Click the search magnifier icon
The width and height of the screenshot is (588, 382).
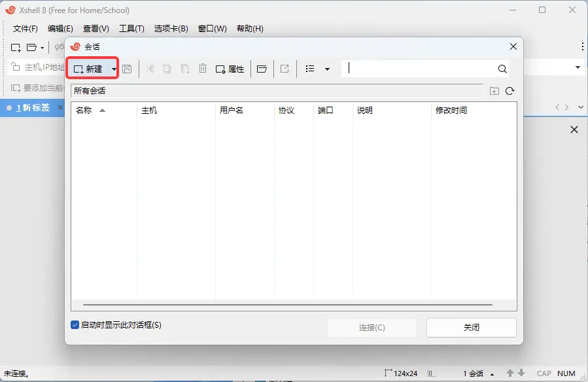point(502,68)
